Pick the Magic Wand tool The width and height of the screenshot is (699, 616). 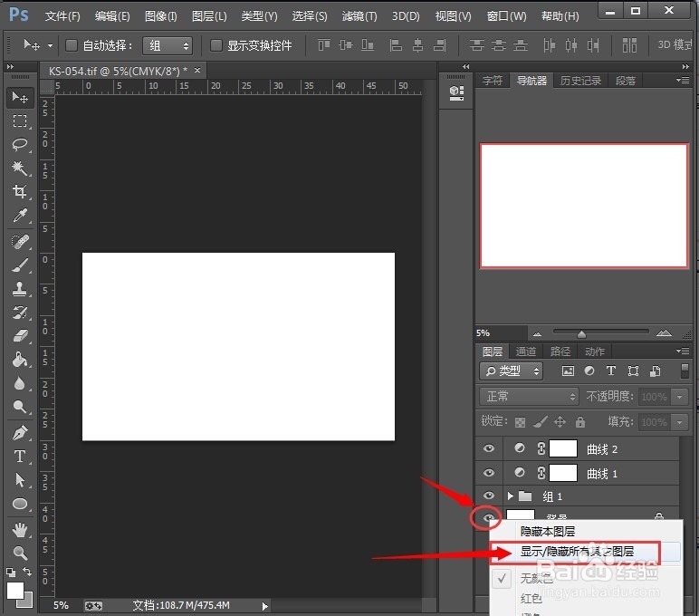20,168
